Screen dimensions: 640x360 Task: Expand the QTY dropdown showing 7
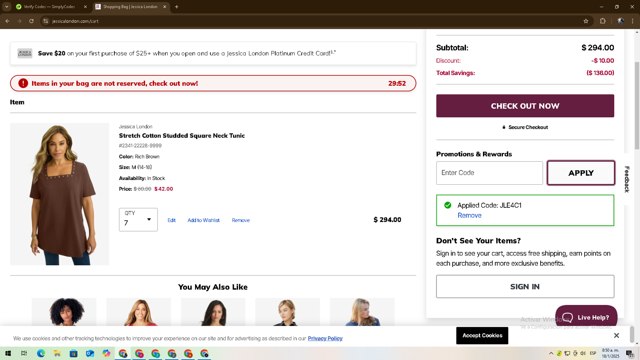point(138,220)
